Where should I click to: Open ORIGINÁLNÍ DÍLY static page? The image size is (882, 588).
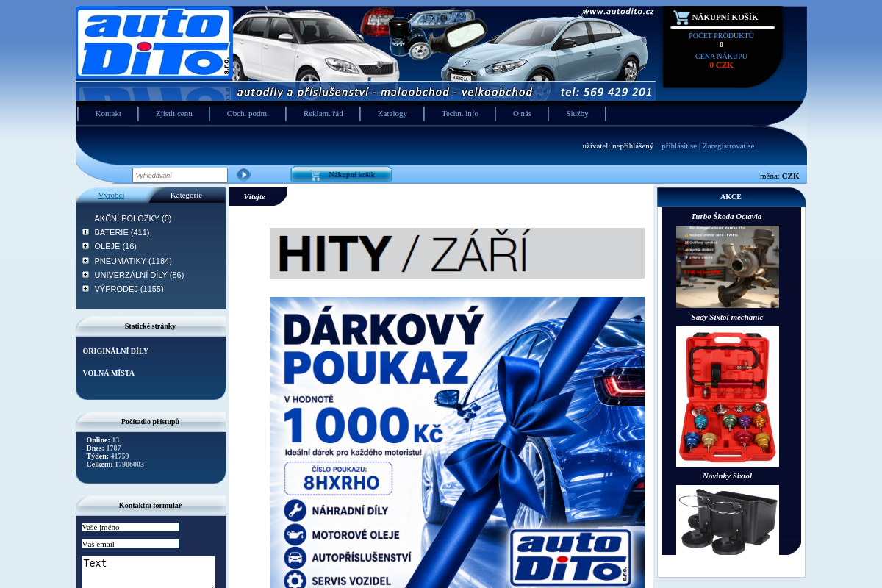(115, 351)
